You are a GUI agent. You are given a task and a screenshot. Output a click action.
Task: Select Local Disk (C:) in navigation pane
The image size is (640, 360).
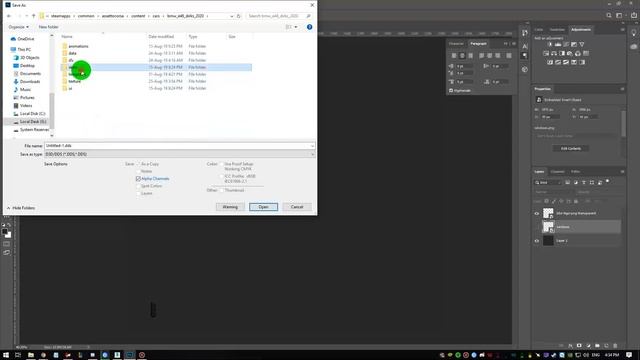click(32, 113)
